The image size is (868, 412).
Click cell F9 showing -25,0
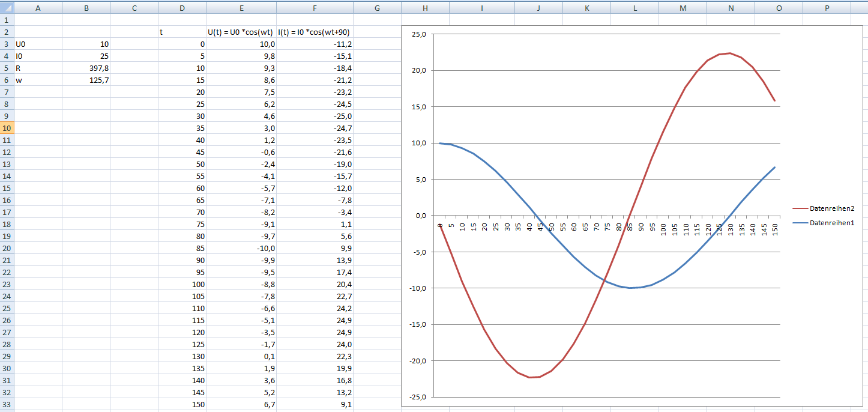315,116
